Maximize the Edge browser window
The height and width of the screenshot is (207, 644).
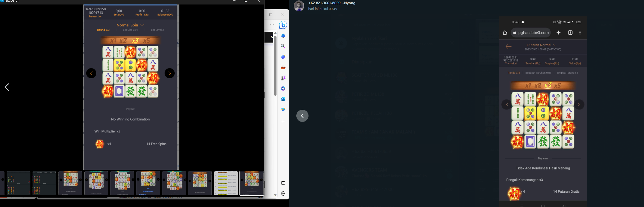click(271, 15)
